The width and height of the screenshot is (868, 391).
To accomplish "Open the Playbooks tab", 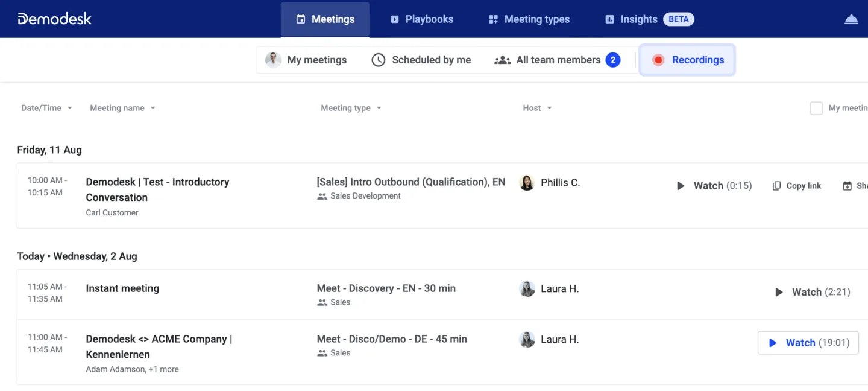I will click(422, 19).
